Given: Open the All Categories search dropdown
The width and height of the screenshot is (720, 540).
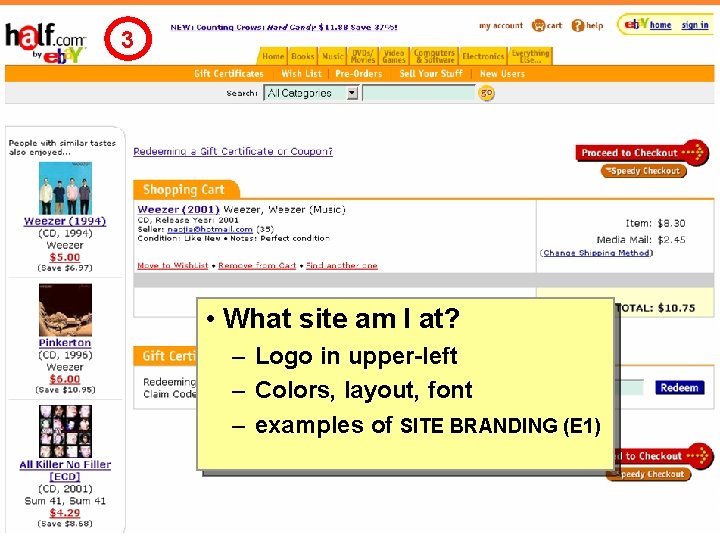Looking at the screenshot, I should click(311, 93).
